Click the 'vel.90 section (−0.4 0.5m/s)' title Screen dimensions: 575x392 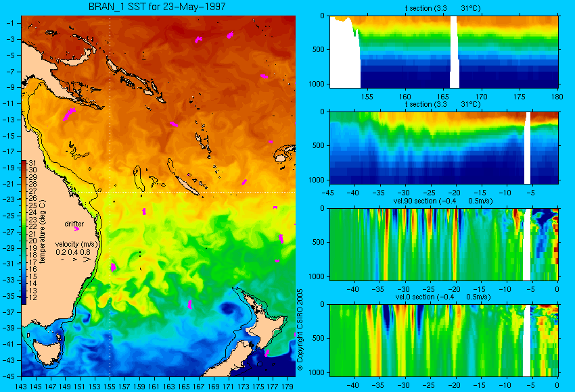coord(443,201)
